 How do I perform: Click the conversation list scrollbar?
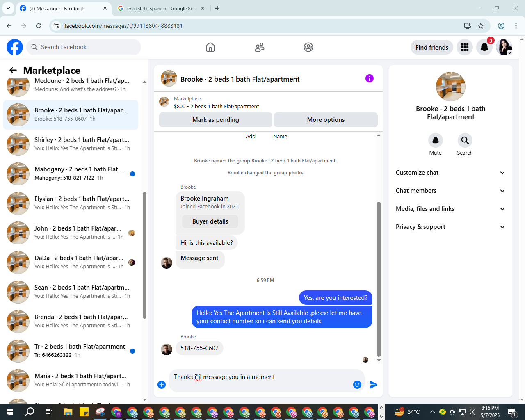pyautogui.click(x=144, y=255)
